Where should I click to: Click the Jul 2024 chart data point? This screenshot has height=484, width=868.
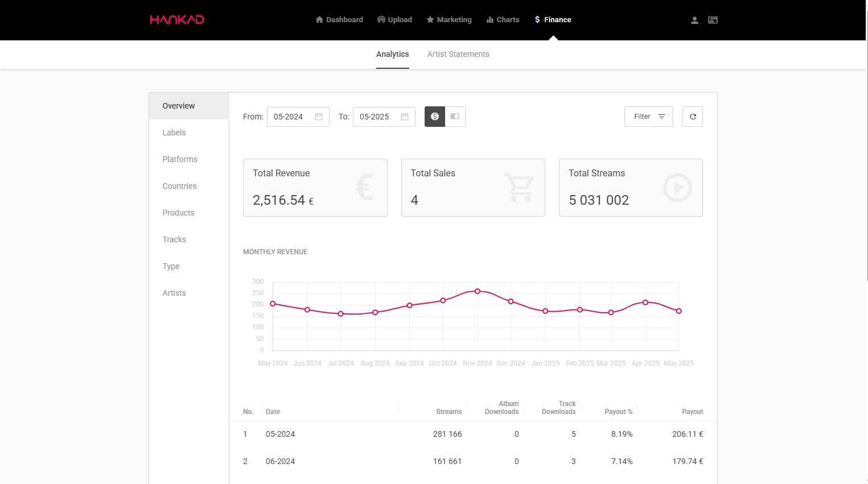[x=341, y=314]
